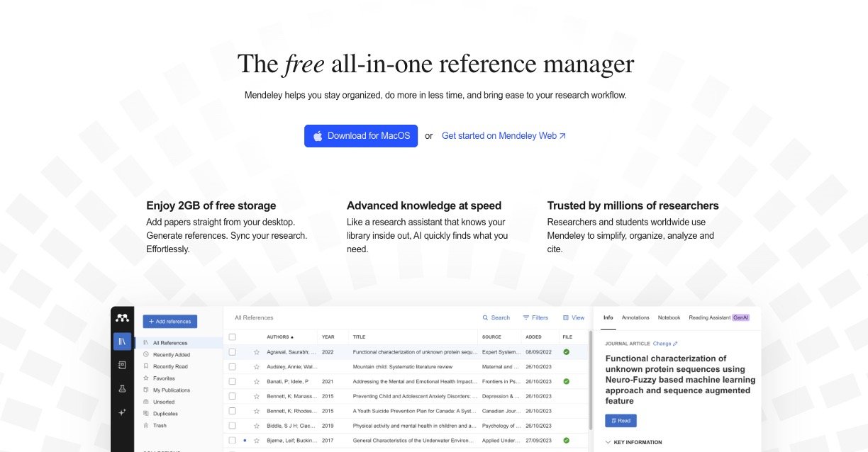This screenshot has height=452, width=868.
Task: Click the Mendeley logo in the app rail
Action: pyautogui.click(x=122, y=318)
